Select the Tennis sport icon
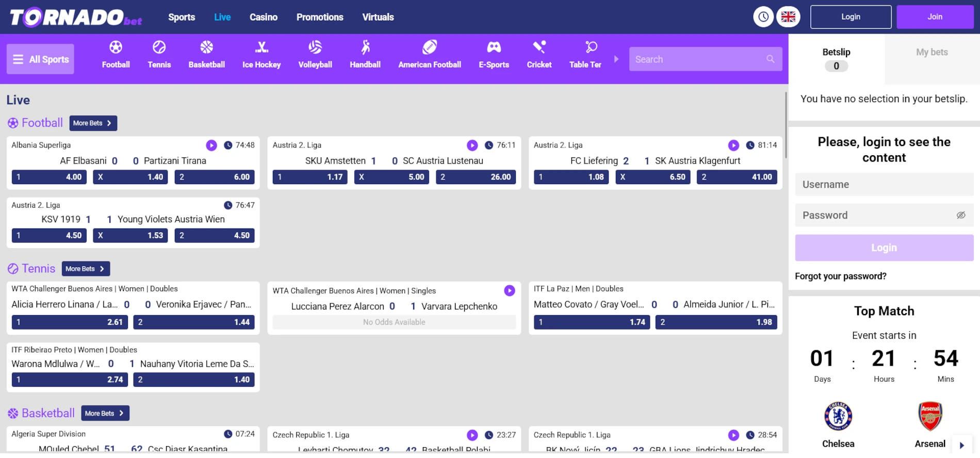This screenshot has width=980, height=458. coord(159,48)
